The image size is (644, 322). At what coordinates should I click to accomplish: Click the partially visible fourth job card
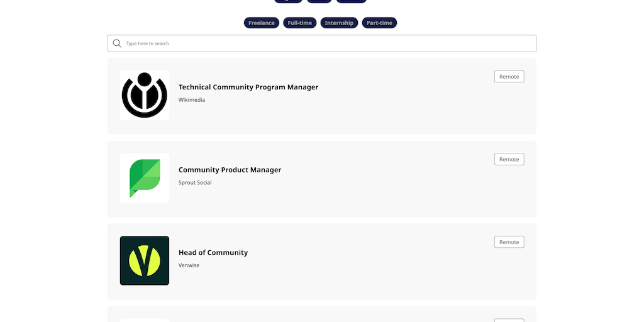click(x=321, y=315)
